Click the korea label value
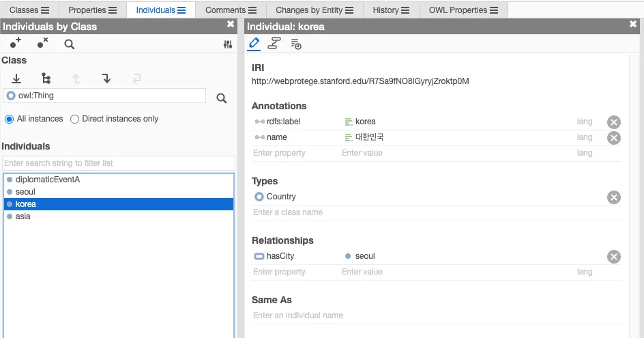Viewport: 644px width, 338px height. (366, 122)
